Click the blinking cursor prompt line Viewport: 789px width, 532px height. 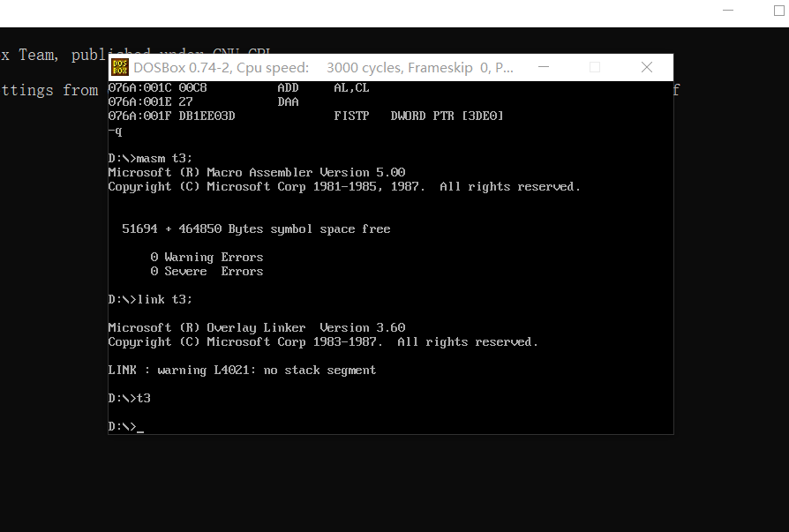(x=126, y=426)
